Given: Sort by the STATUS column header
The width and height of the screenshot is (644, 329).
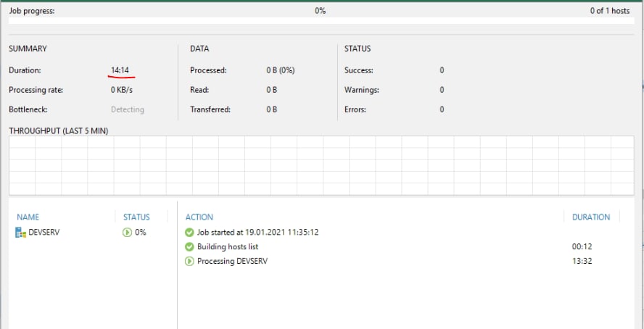Looking at the screenshot, I should (x=137, y=217).
